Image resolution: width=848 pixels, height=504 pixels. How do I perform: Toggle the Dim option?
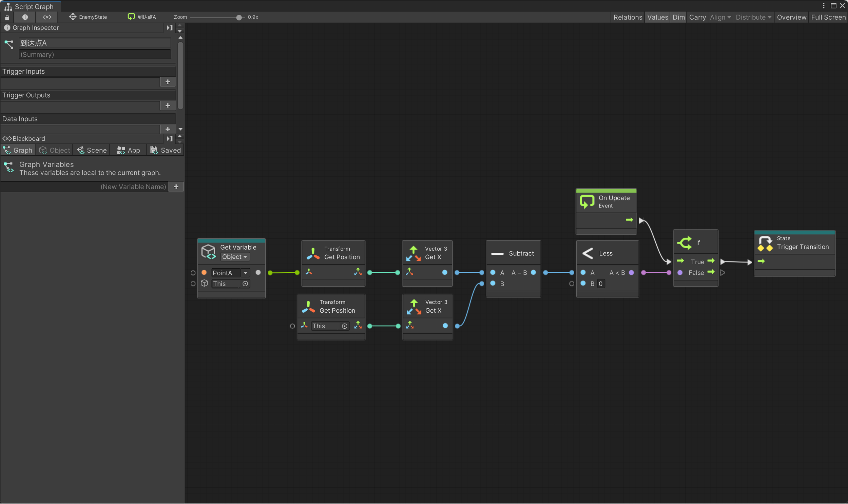(678, 17)
